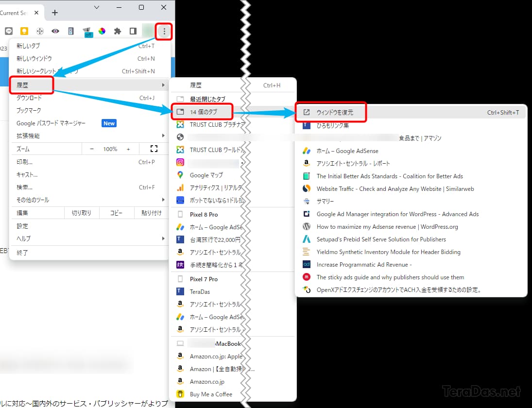This screenshot has width=532, height=408.
Task: Decrease zoom with the minus button
Action: pos(92,149)
